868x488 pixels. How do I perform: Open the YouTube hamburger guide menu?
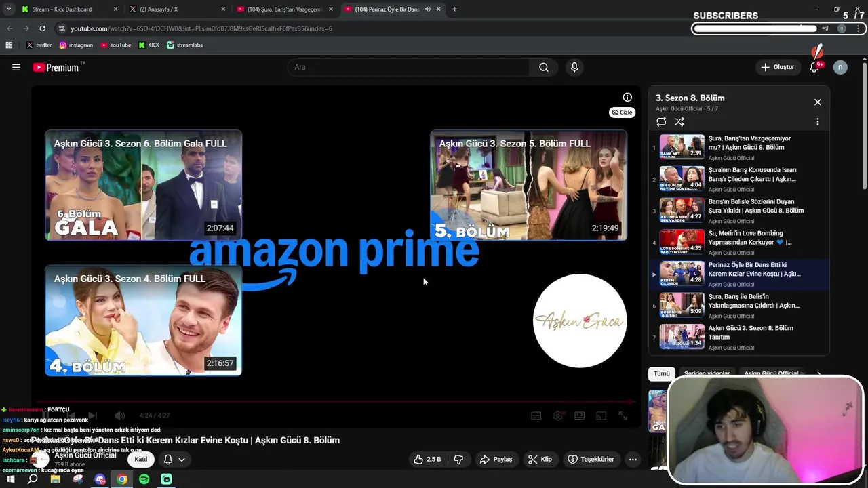16,67
